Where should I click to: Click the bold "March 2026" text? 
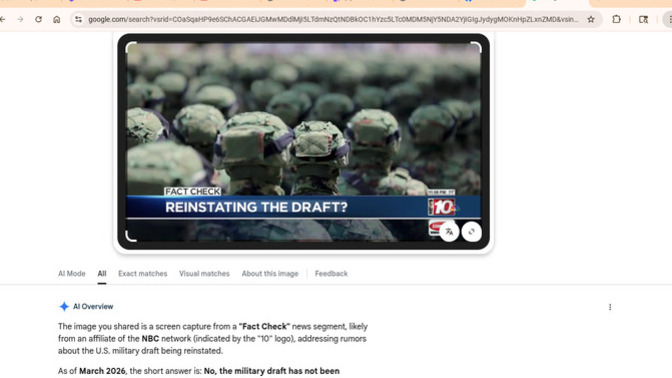[102, 371]
